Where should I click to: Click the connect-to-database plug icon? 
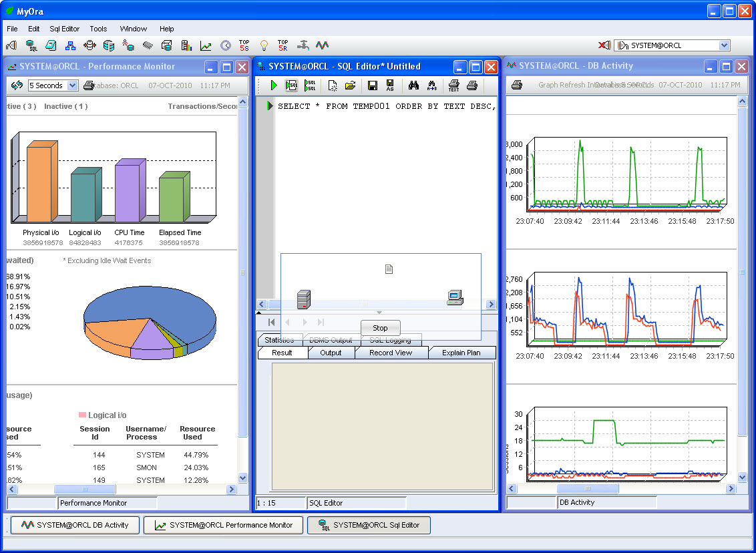[11, 45]
